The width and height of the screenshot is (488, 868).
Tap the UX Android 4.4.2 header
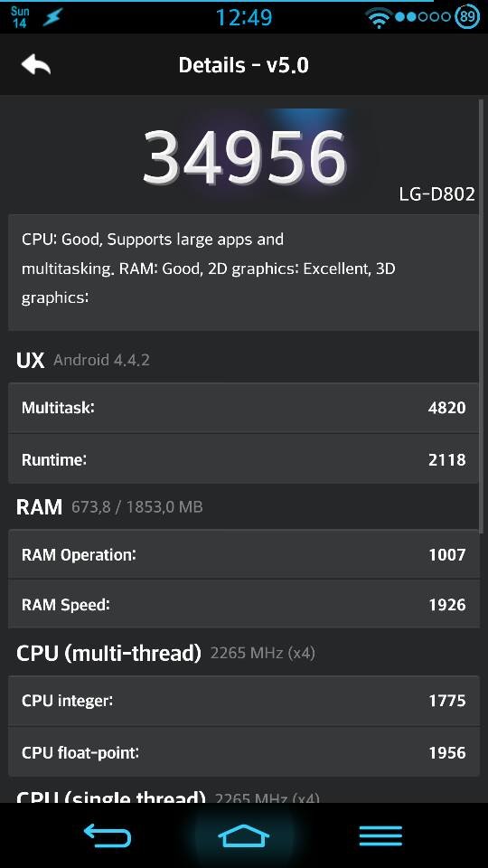click(83, 361)
